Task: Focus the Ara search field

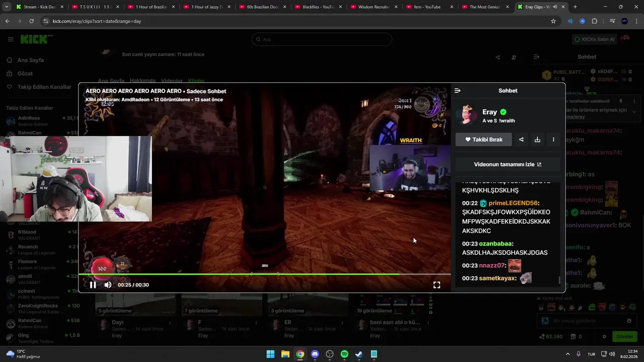Action: tap(322, 39)
